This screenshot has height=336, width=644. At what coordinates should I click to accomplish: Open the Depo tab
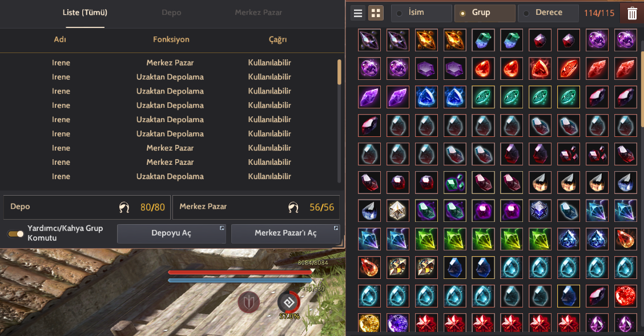click(x=171, y=13)
